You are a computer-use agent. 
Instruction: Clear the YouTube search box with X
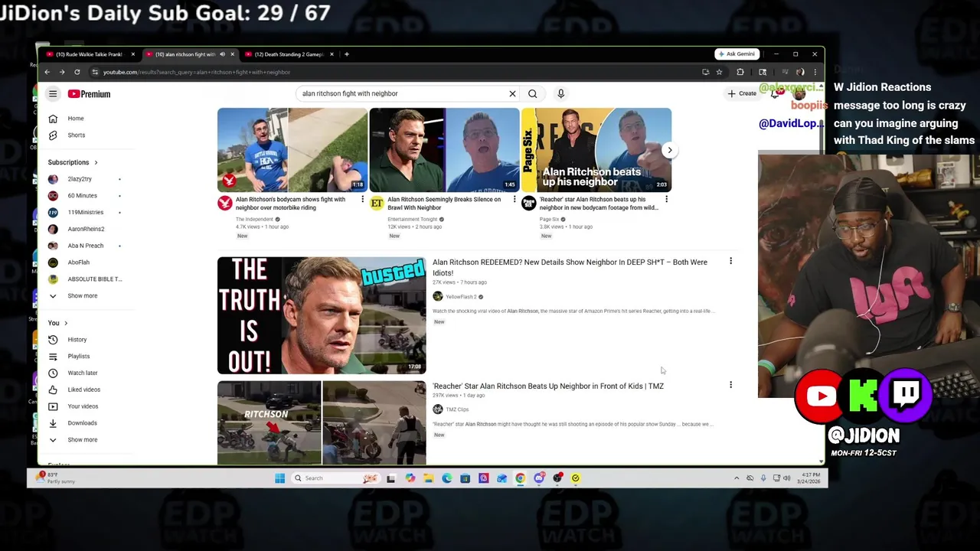pos(512,93)
